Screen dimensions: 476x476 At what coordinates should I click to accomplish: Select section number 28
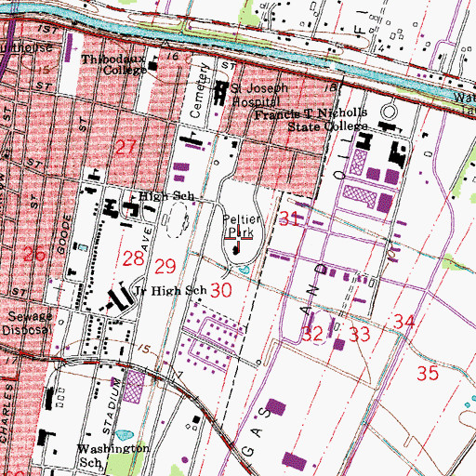[x=133, y=258]
